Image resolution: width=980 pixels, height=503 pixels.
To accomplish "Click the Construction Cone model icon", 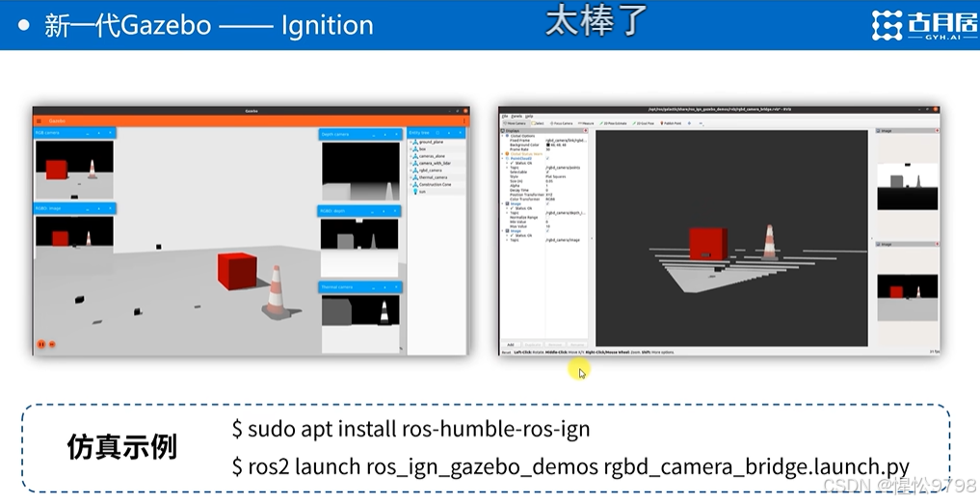I will [x=415, y=184].
